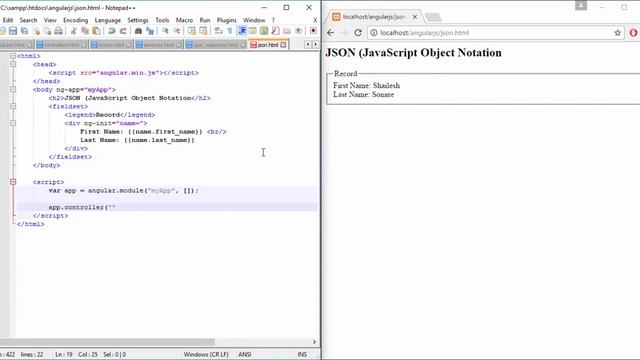Click the Print toolbar icon
The image size is (640, 360).
pos(59,31)
